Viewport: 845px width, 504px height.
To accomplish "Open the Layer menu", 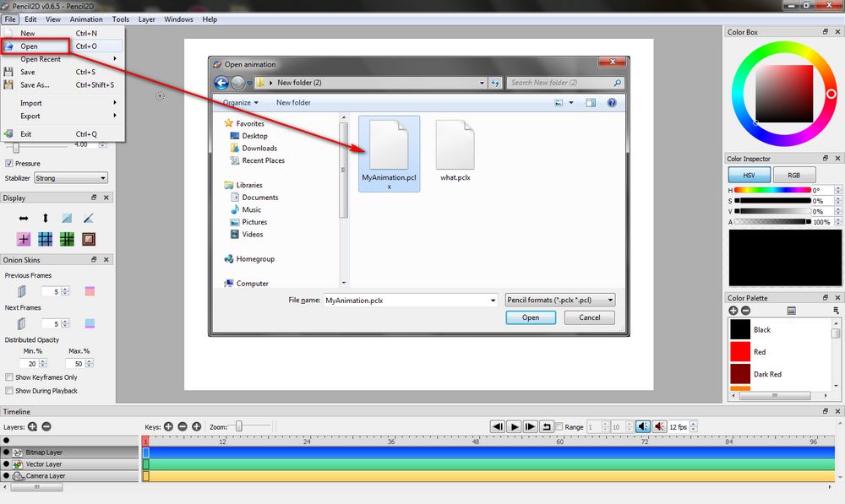I will pos(146,19).
